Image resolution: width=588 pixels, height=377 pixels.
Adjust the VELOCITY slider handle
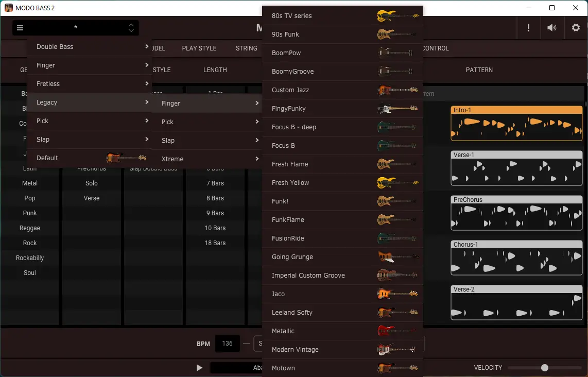545,368
